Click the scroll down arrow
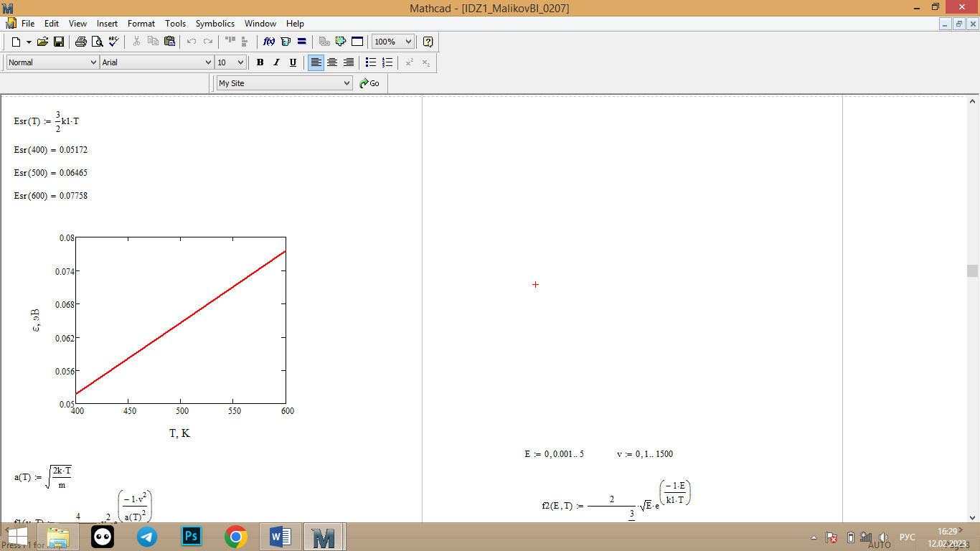Viewport: 980px width, 551px height. pyautogui.click(x=972, y=516)
